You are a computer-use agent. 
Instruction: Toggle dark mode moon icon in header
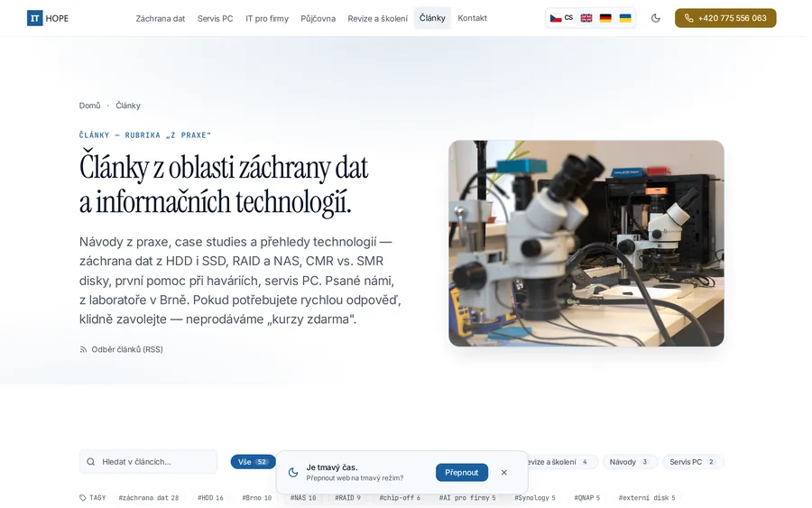[656, 18]
